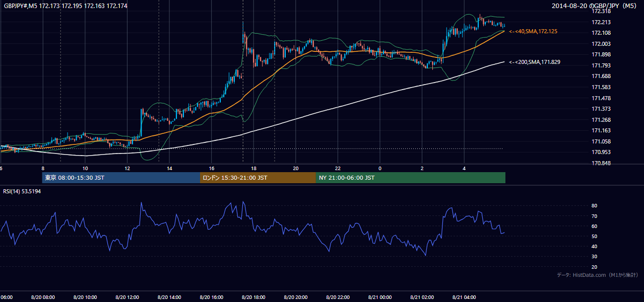Click price axis value 170.848

601,163
